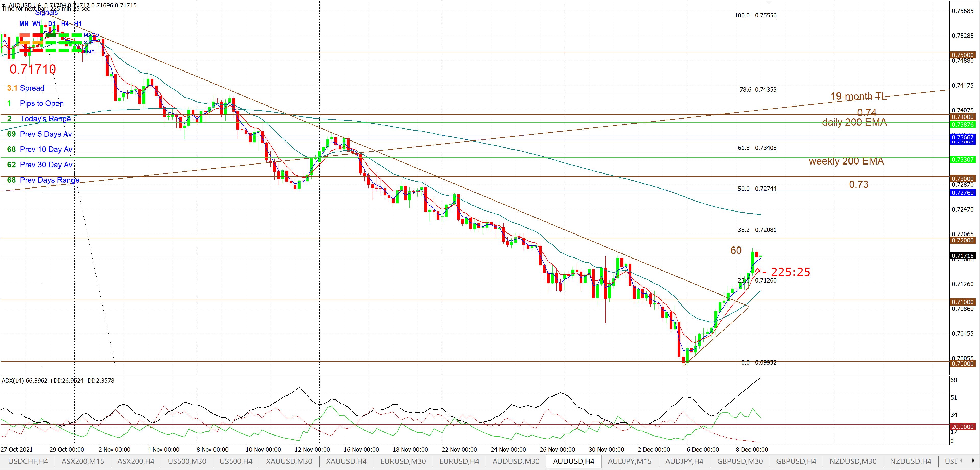The image size is (980, 470).
Task: Click the ADX(14) indicator label
Action: (x=58, y=380)
